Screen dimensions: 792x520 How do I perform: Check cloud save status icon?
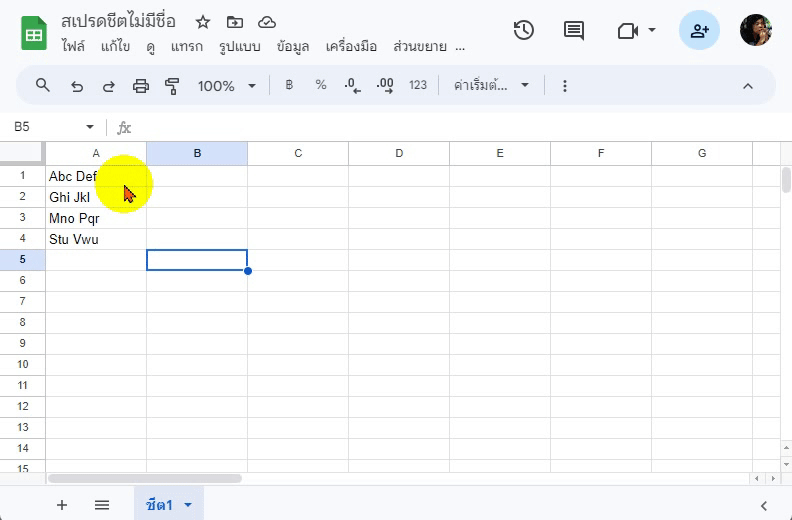(267, 22)
